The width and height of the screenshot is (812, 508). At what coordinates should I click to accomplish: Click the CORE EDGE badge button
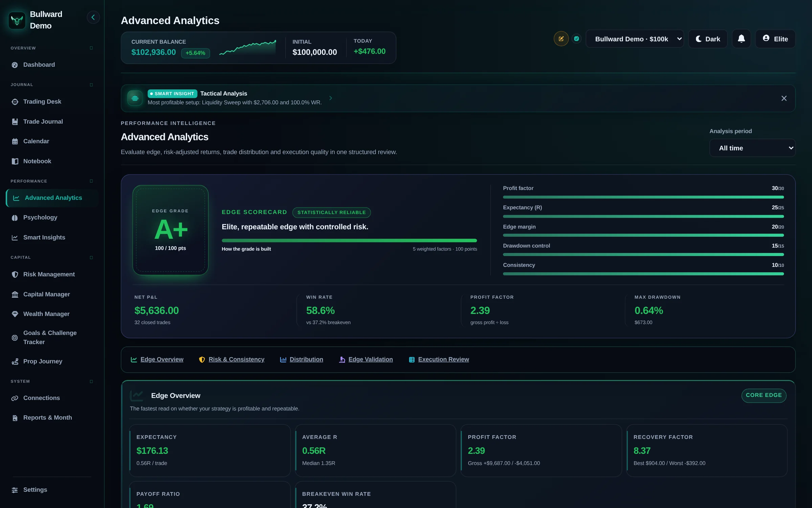764,396
